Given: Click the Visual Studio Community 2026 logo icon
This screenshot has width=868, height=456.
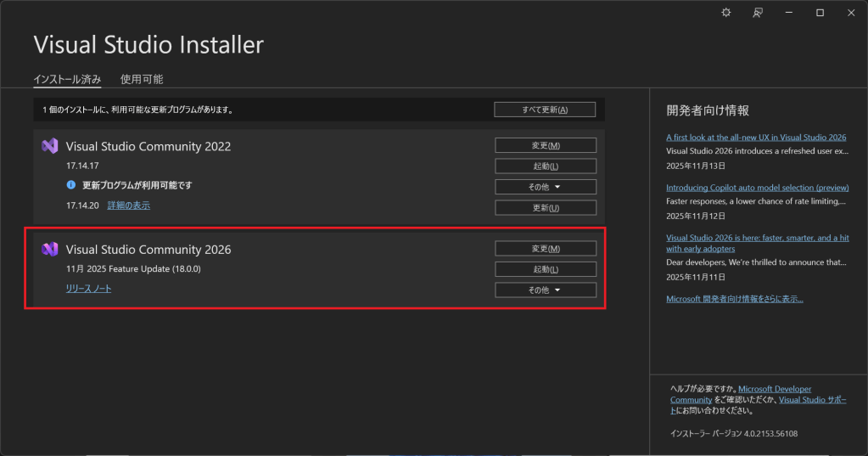Looking at the screenshot, I should (x=49, y=249).
